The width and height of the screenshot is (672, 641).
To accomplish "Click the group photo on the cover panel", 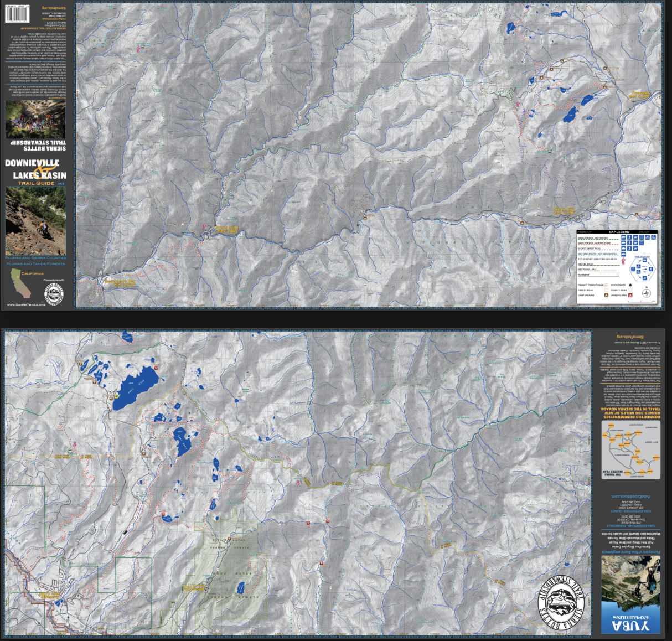I will (x=35, y=119).
